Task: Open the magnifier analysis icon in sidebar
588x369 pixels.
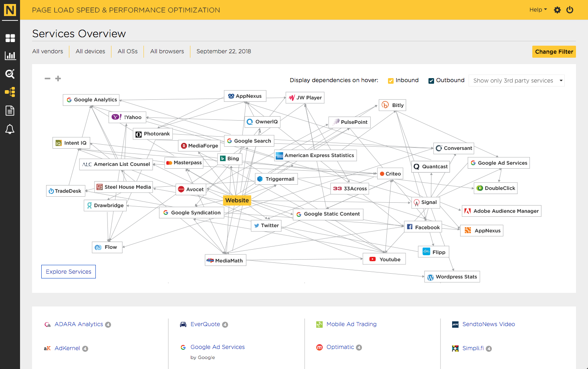Action: (x=10, y=74)
